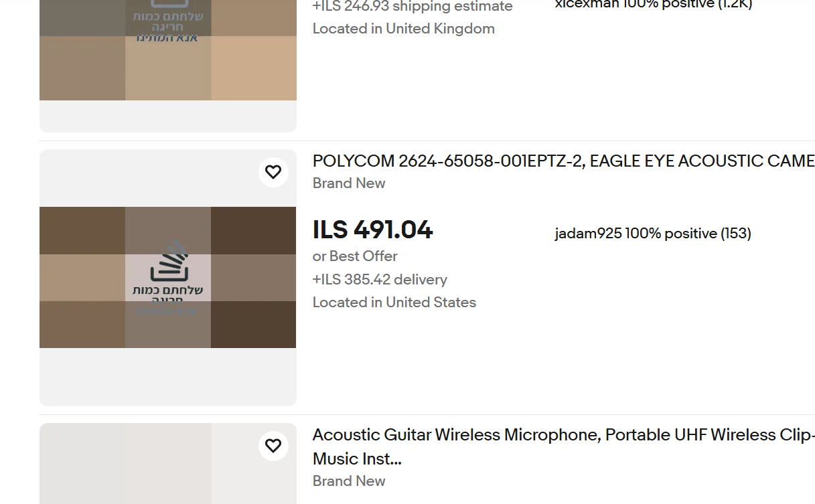
Task: Click the Hebrew text in the POLYCOM thumbnail
Action: (x=167, y=291)
